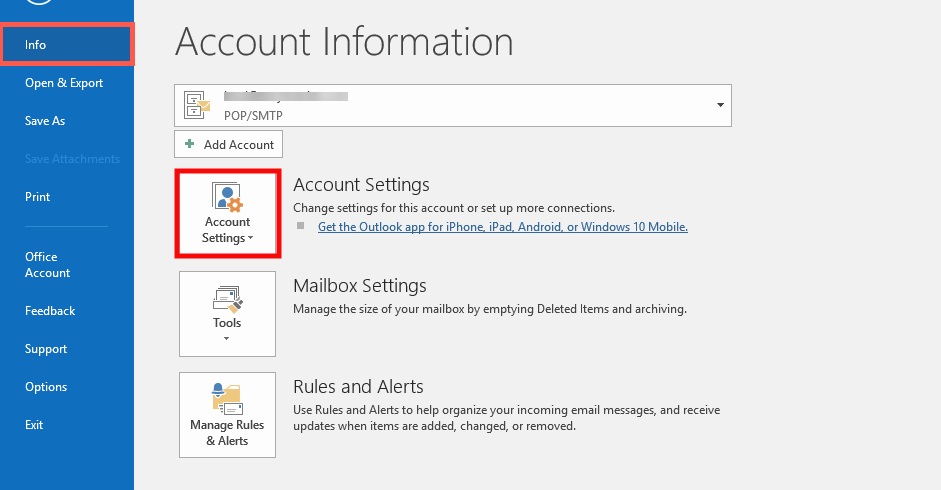Viewport: 941px width, 490px height.
Task: Open the Support section
Action: tap(46, 349)
